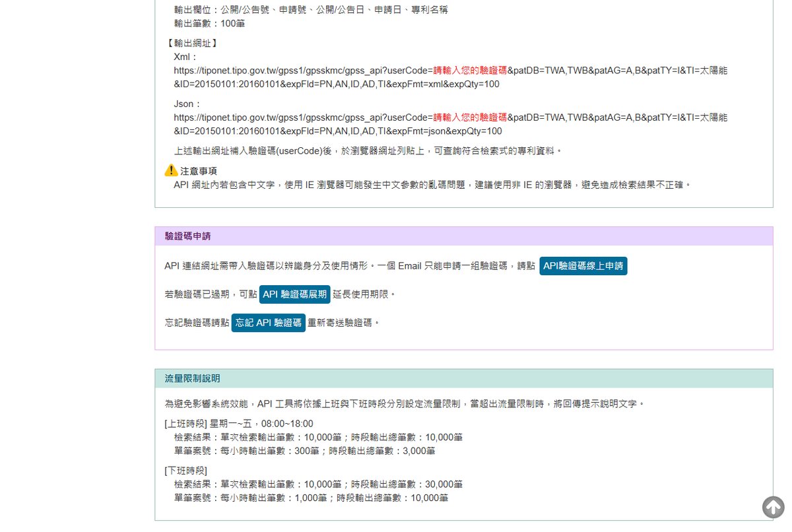Click the 重新寄送驗證碼 text
The width and height of the screenshot is (792, 532).
tap(344, 323)
